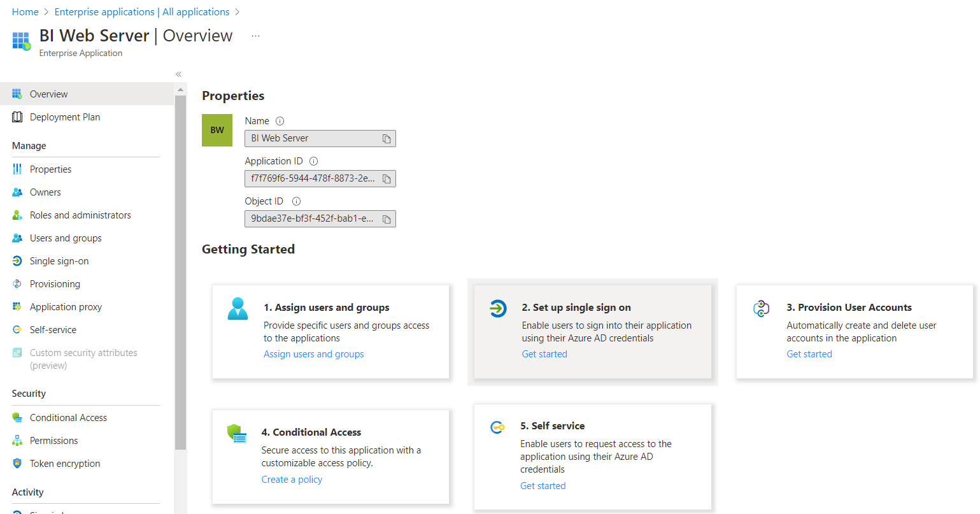Viewport: 980px width, 514px height.
Task: Copy the Application ID to clipboard
Action: pyautogui.click(x=387, y=179)
